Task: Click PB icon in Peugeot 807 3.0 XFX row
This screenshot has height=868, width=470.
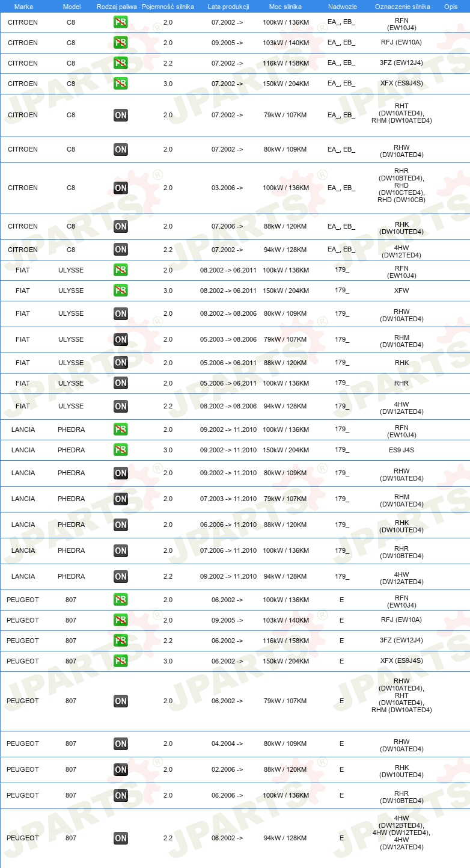Action: [120, 662]
